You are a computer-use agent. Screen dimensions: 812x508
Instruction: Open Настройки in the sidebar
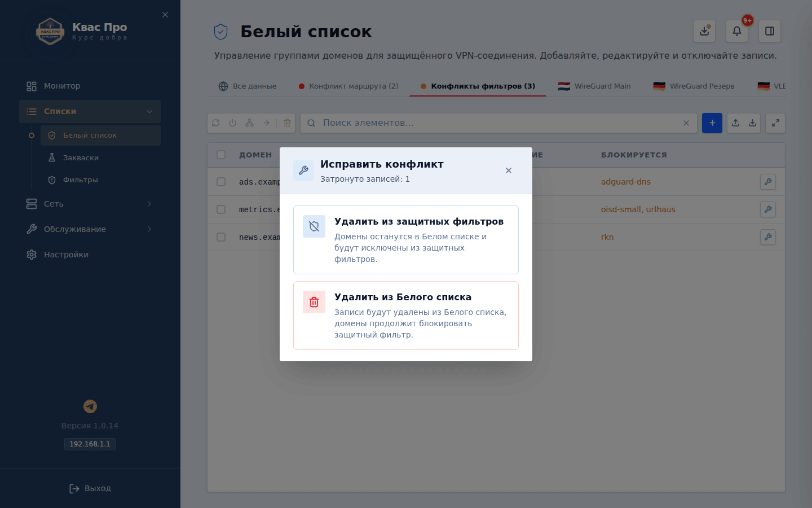click(x=90, y=255)
